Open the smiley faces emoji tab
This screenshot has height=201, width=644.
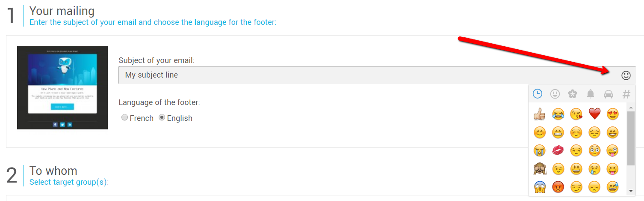click(x=555, y=94)
